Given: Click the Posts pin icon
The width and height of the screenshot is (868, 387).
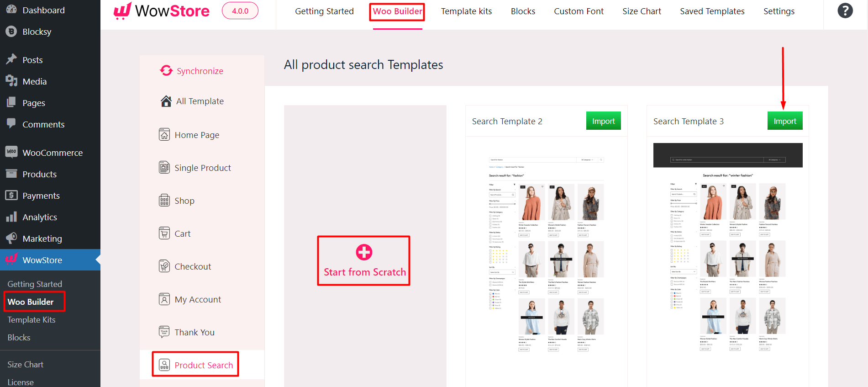Looking at the screenshot, I should click(x=11, y=59).
